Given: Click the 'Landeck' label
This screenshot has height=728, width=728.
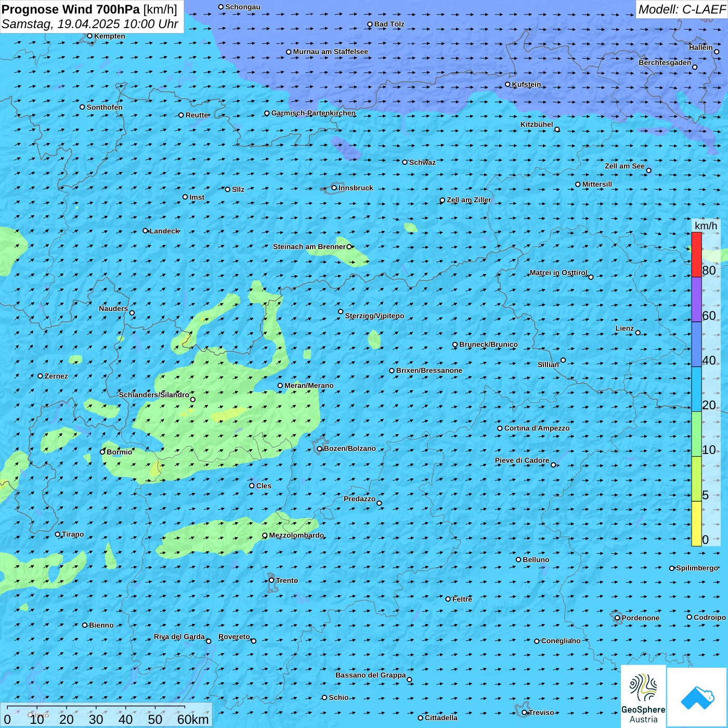Looking at the screenshot, I should tap(164, 231).
